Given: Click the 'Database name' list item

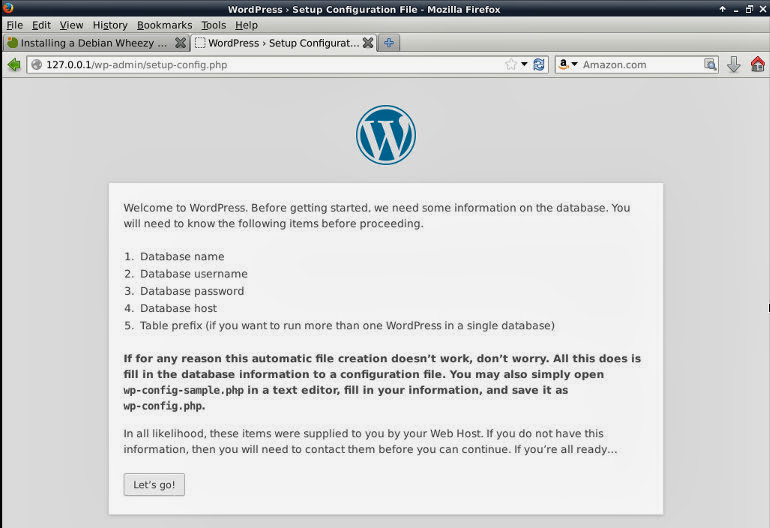Looking at the screenshot, I should (x=182, y=256).
